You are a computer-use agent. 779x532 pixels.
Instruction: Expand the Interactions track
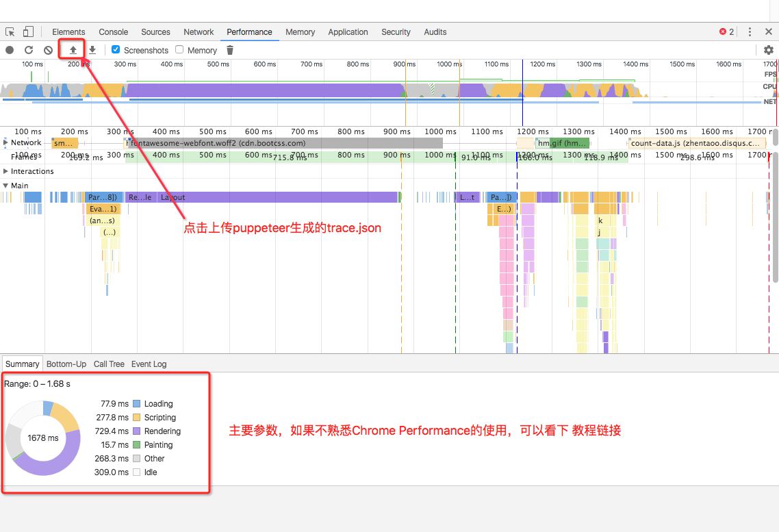(x=6, y=171)
